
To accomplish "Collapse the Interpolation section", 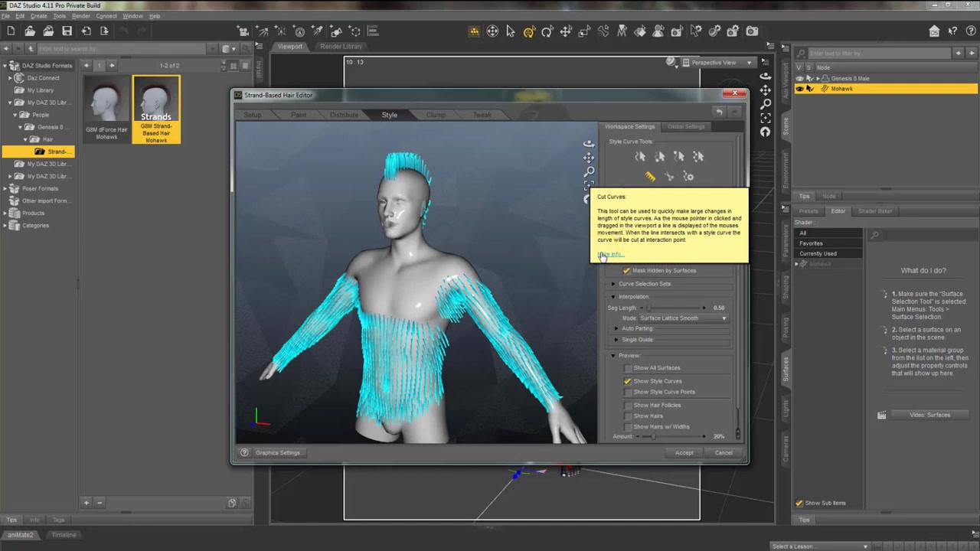I will point(613,297).
